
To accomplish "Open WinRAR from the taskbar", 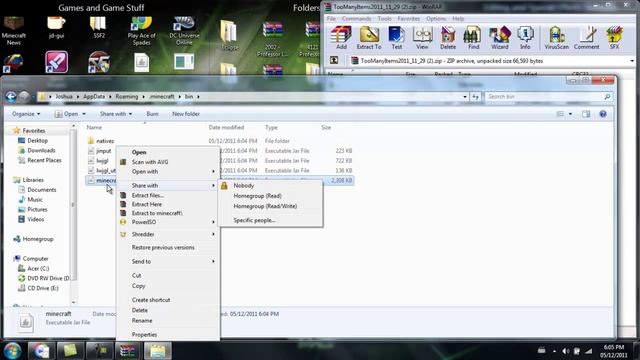I will click(x=127, y=351).
